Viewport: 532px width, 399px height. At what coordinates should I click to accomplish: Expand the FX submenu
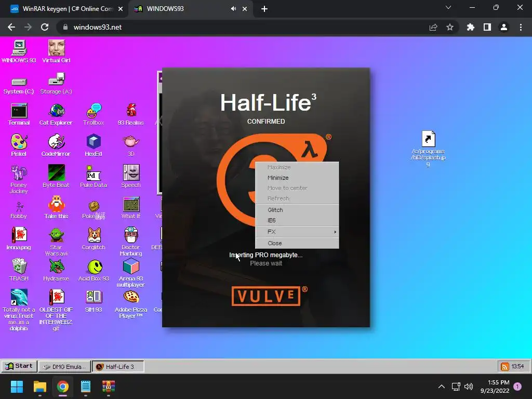(297, 232)
